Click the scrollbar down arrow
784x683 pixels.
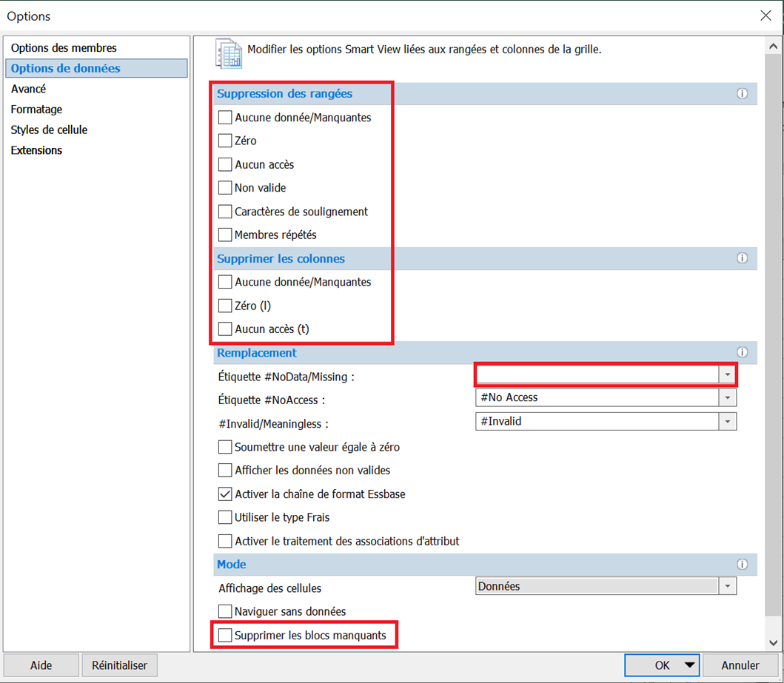coord(774,643)
